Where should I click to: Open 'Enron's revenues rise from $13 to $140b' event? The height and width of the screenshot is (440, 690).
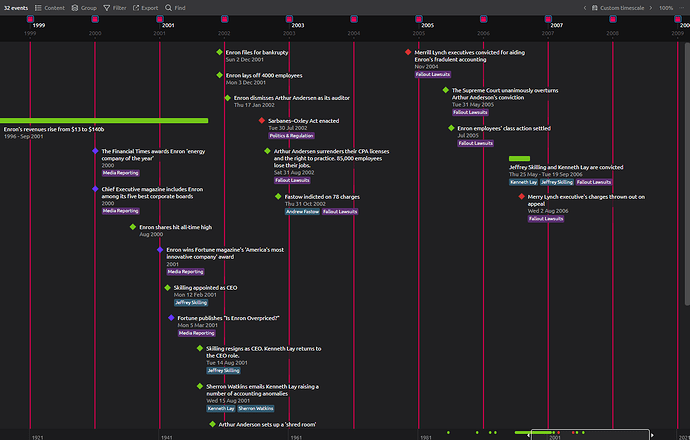click(54, 129)
